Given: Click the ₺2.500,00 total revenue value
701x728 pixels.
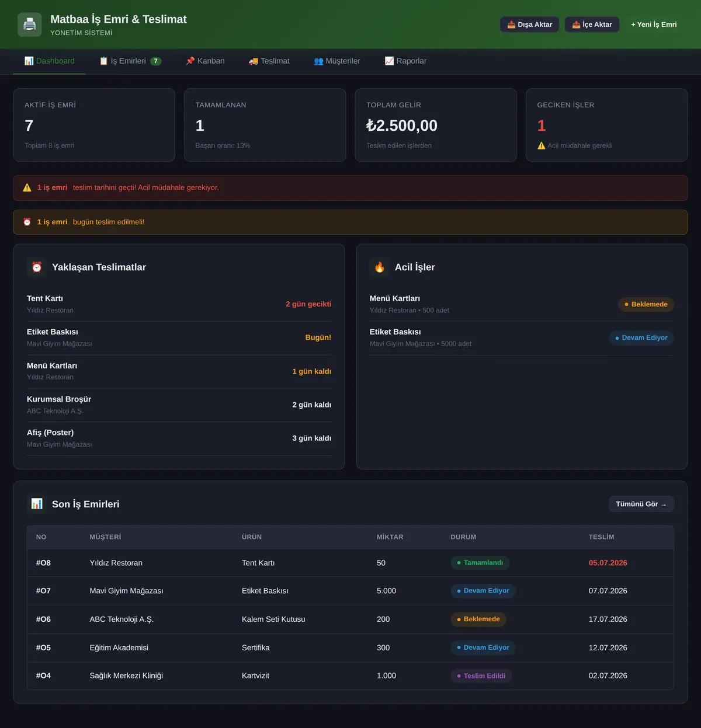Looking at the screenshot, I should pyautogui.click(x=402, y=126).
